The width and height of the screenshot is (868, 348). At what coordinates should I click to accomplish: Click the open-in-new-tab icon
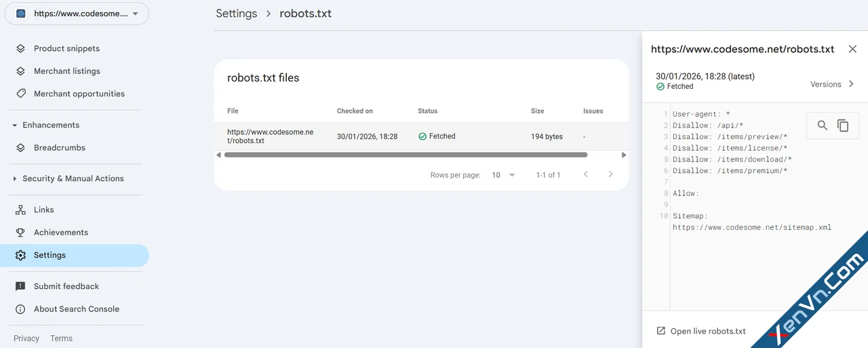[x=661, y=331]
